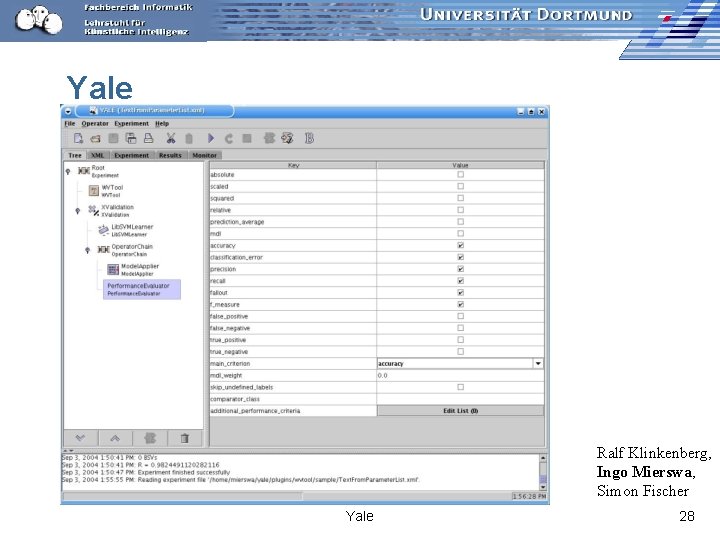
Task: Click the Open experiment folder icon
Action: pos(96,139)
